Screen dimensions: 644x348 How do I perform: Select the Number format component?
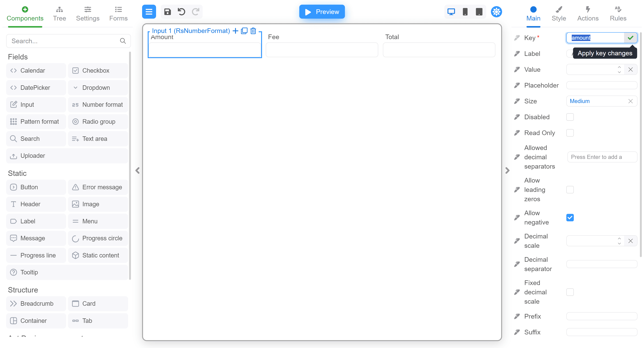pyautogui.click(x=98, y=105)
